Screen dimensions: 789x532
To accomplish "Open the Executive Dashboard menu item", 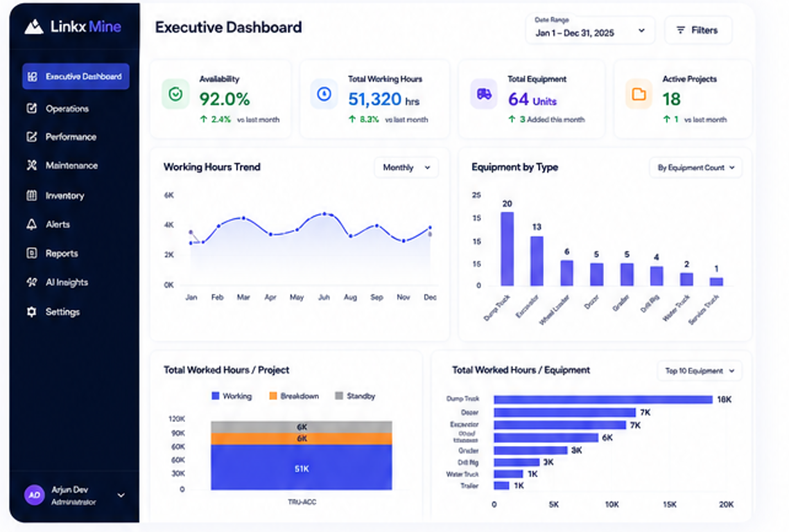I will (76, 76).
